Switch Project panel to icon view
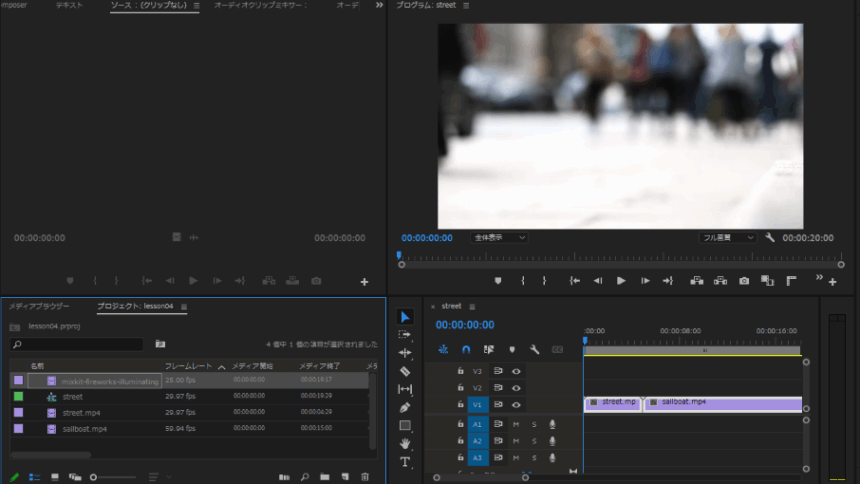This screenshot has height=484, width=860. point(55,477)
